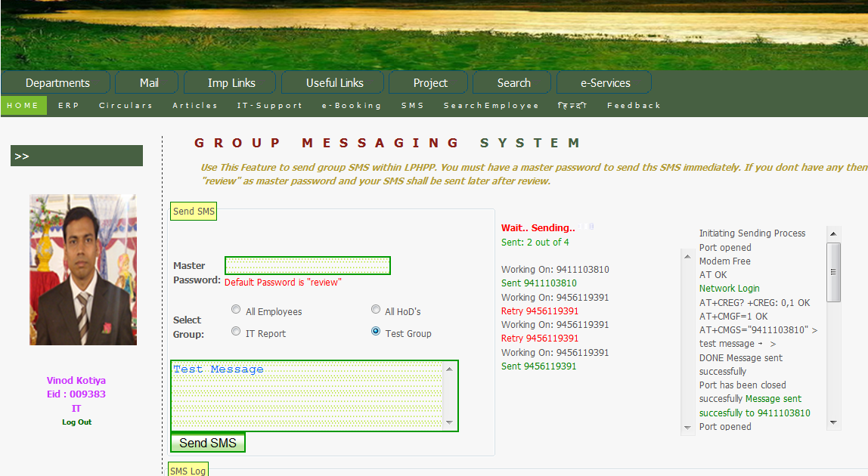The width and height of the screenshot is (868, 476).
Task: Click the Vinod Kotiya name text
Action: (x=76, y=380)
